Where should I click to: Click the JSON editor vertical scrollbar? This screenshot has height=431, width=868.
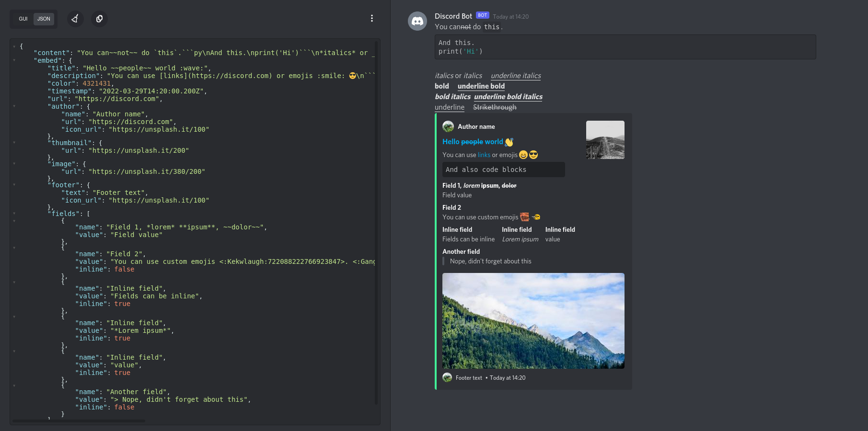coord(376,223)
